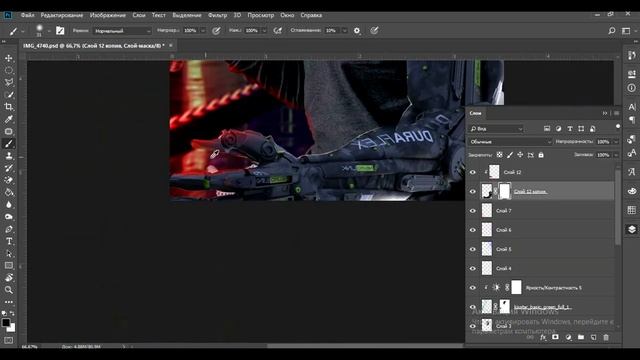Viewport: 640px width, 360px height.
Task: Create a new layer icon
Action: 593,337
